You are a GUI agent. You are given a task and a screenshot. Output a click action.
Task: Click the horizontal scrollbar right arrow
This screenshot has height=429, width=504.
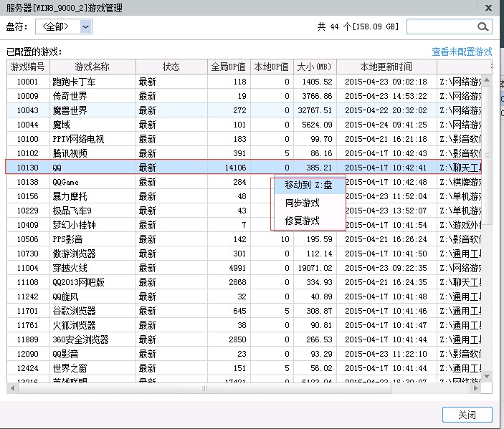pyautogui.click(x=476, y=388)
